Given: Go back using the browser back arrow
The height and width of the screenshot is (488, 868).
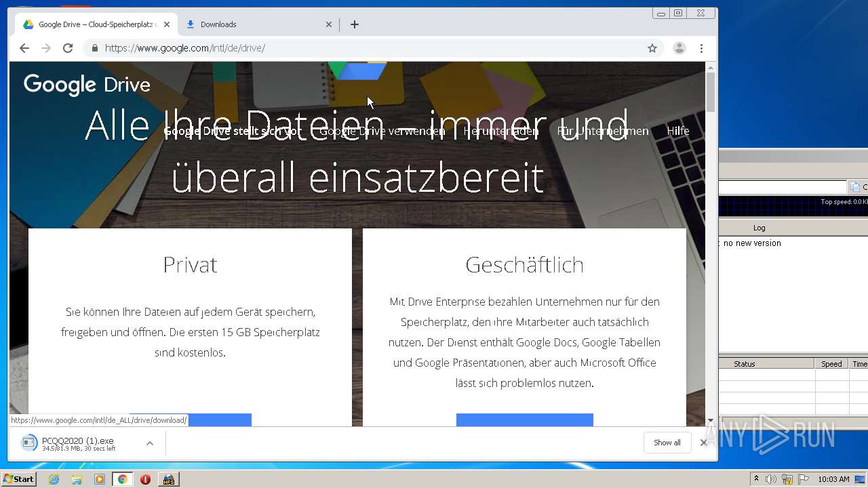Looking at the screenshot, I should tap(24, 48).
